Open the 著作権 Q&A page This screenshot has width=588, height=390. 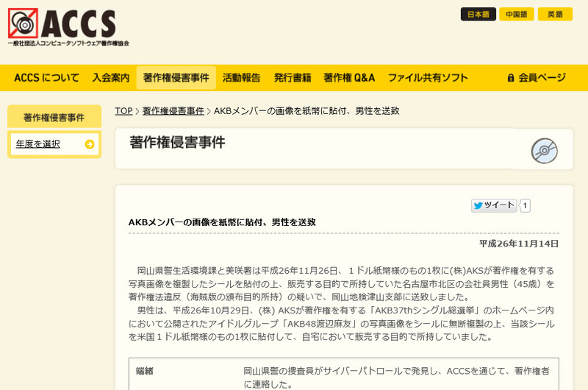click(x=349, y=78)
